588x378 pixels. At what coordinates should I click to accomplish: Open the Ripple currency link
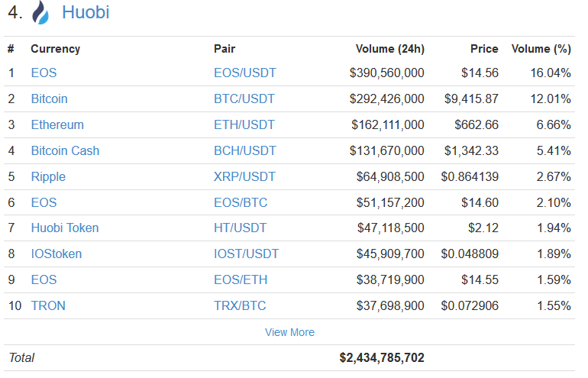point(48,176)
